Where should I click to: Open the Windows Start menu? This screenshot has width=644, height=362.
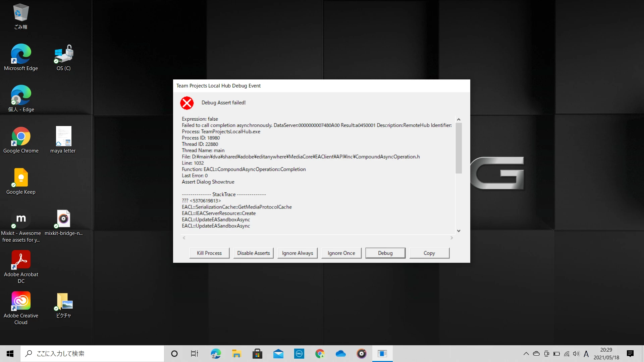10,354
